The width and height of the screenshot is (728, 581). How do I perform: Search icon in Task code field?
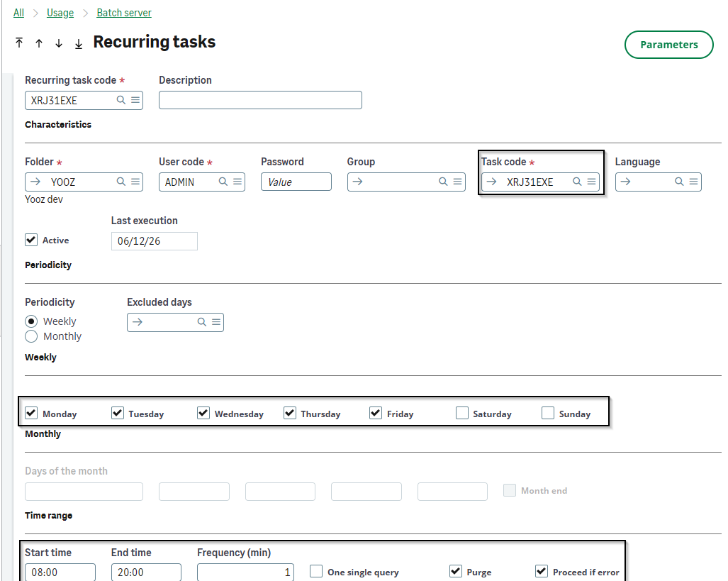tap(577, 182)
